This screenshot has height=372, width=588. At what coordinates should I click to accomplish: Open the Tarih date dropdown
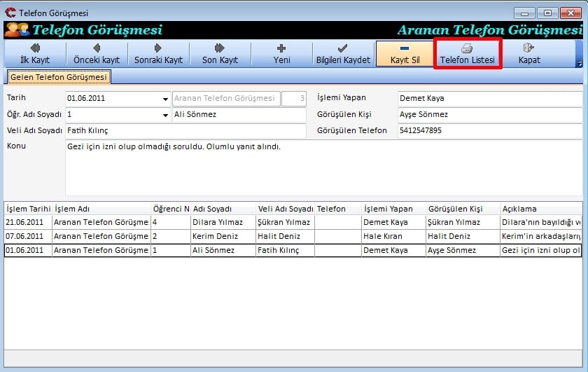[x=165, y=99]
